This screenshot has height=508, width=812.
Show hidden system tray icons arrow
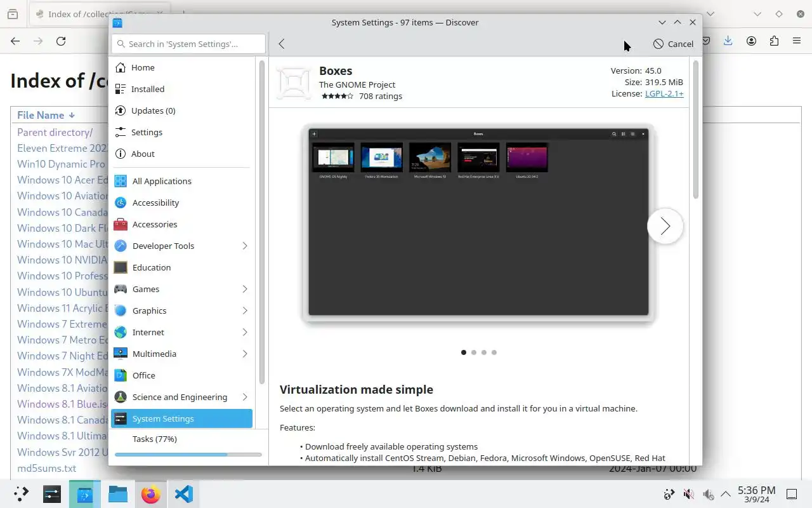pos(726,494)
